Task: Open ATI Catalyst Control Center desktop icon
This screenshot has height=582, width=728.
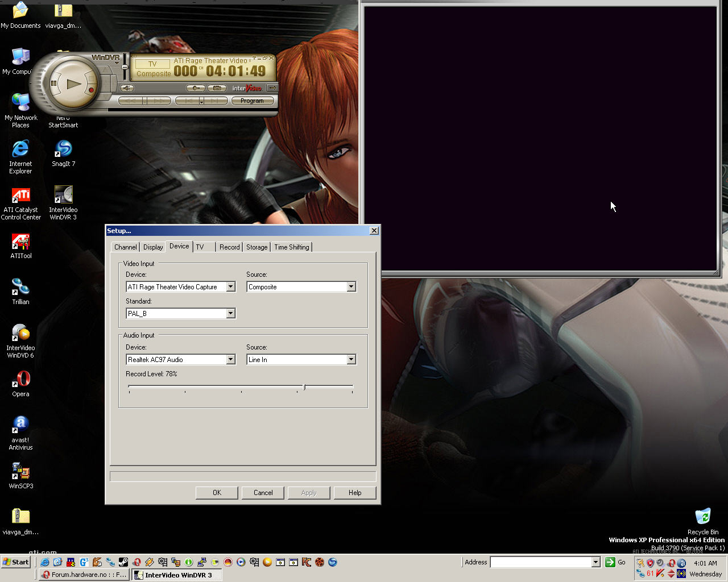Action: [x=21, y=203]
